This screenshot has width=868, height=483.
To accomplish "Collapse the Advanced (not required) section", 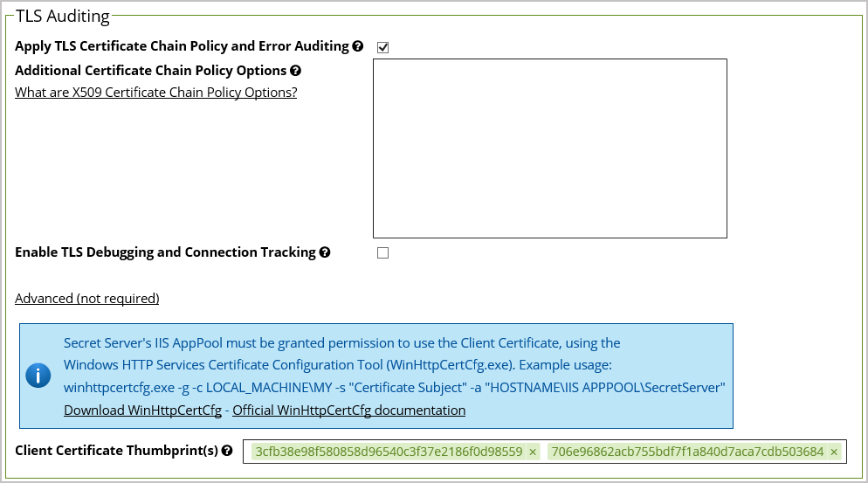I will (x=86, y=299).
